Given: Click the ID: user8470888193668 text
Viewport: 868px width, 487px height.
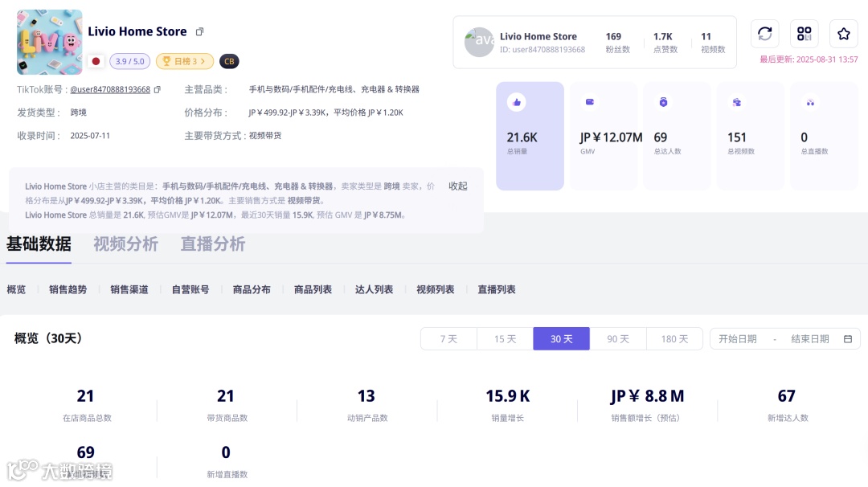Looking at the screenshot, I should pyautogui.click(x=542, y=49).
